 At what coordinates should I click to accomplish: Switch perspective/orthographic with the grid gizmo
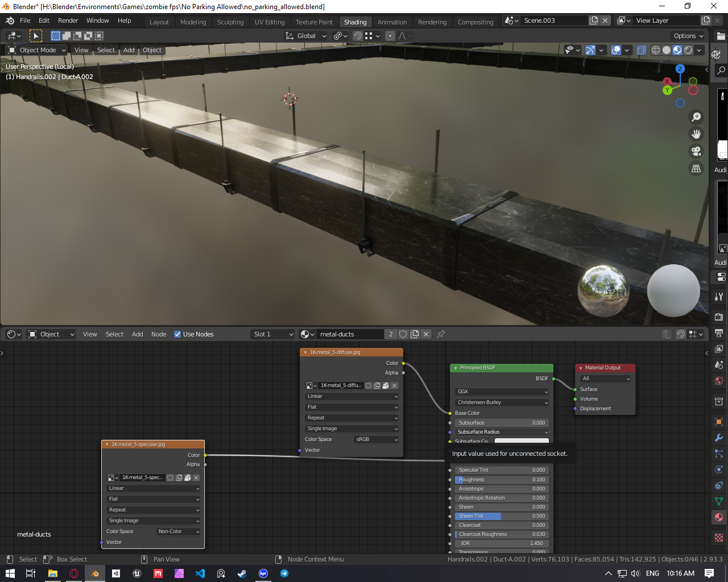coord(696,168)
